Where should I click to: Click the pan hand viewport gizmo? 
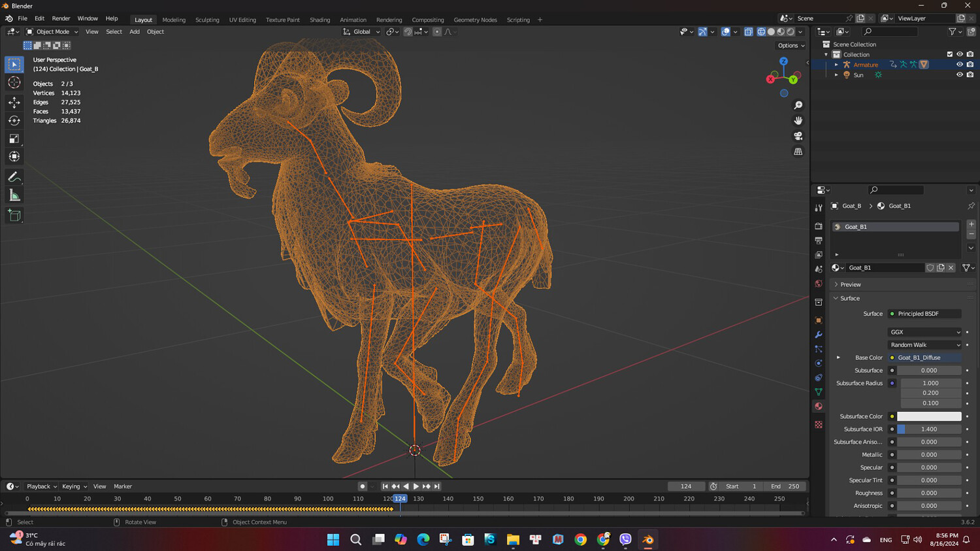click(798, 120)
